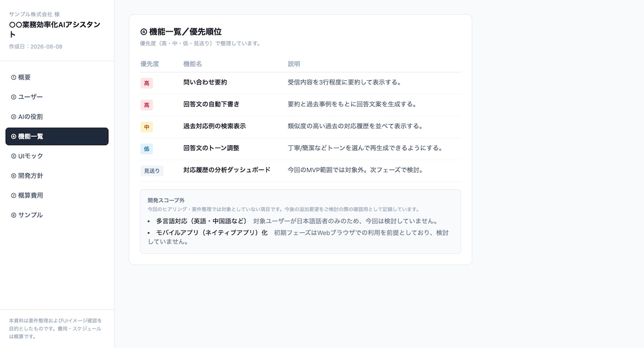The height and width of the screenshot is (348, 644).
Task: Open the 概算費用 page
Action: (57, 195)
